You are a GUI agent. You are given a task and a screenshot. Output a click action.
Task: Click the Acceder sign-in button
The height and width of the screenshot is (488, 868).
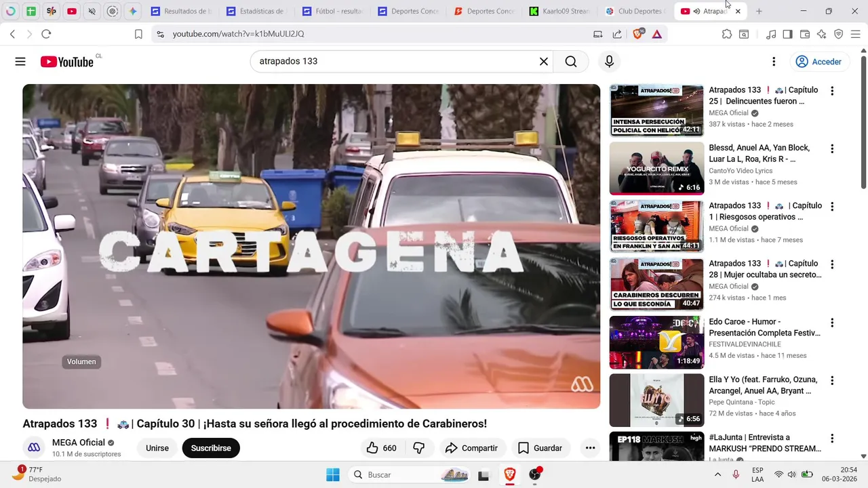coord(818,62)
